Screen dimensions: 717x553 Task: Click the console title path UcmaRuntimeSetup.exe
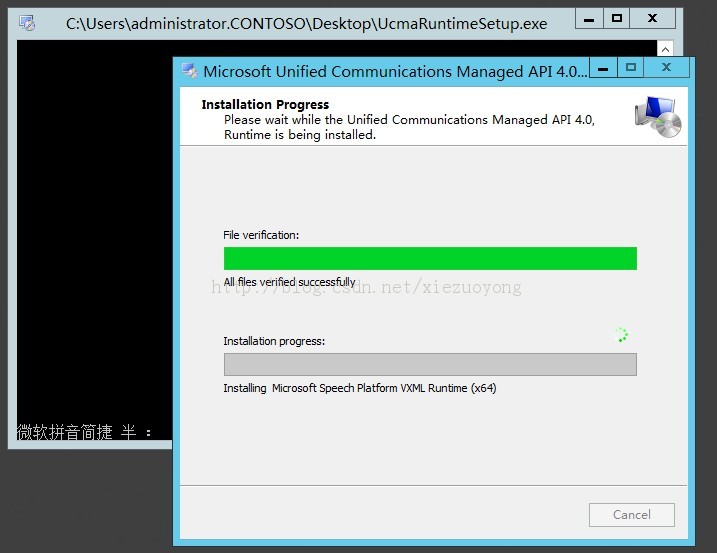[x=306, y=23]
